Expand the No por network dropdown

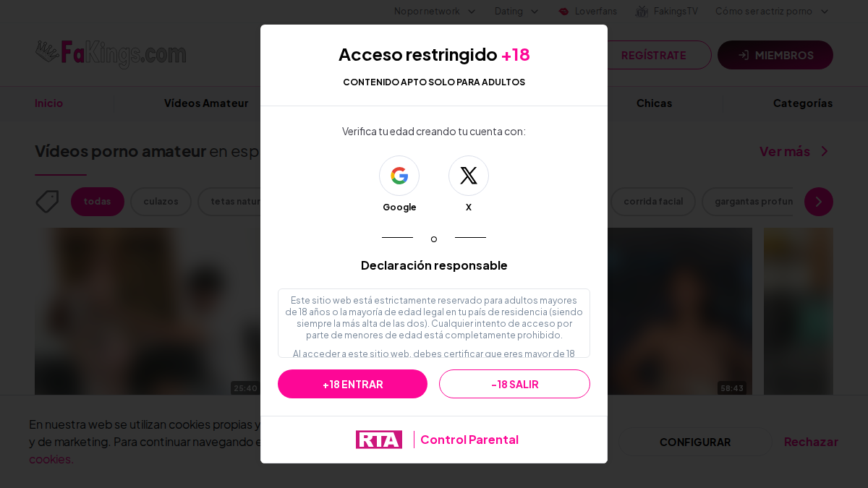(435, 12)
